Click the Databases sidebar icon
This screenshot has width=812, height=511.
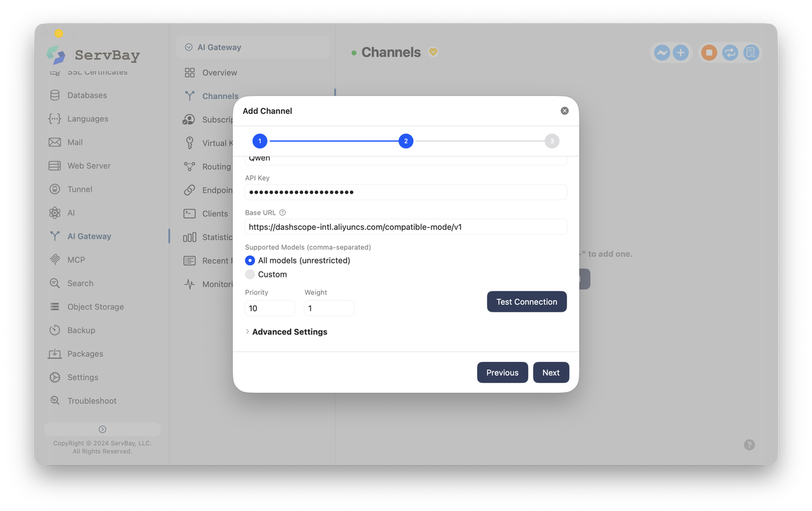point(55,95)
